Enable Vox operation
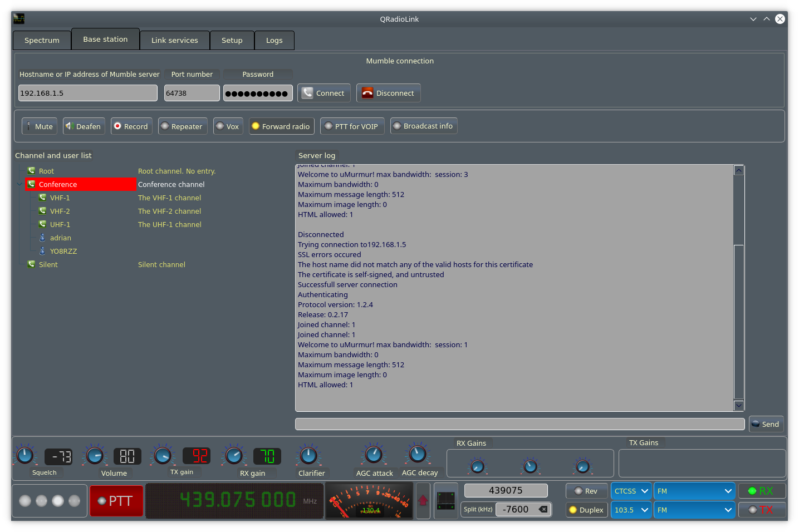Screen dimensions: 799x532 [228, 126]
